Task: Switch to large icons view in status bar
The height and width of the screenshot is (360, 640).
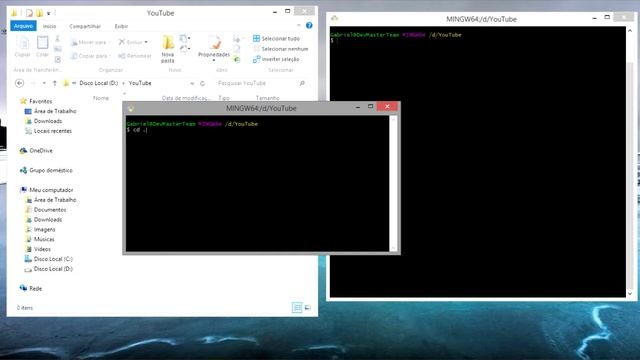Action: [308, 307]
